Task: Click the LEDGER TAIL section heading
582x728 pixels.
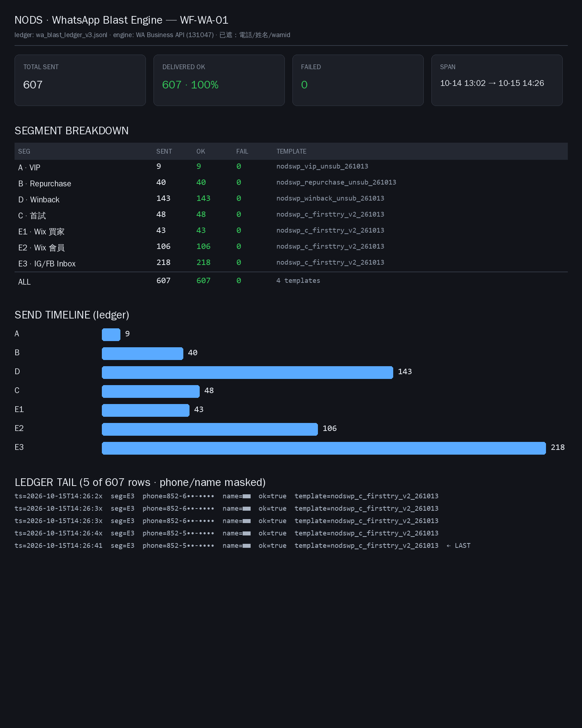Action: (140, 482)
